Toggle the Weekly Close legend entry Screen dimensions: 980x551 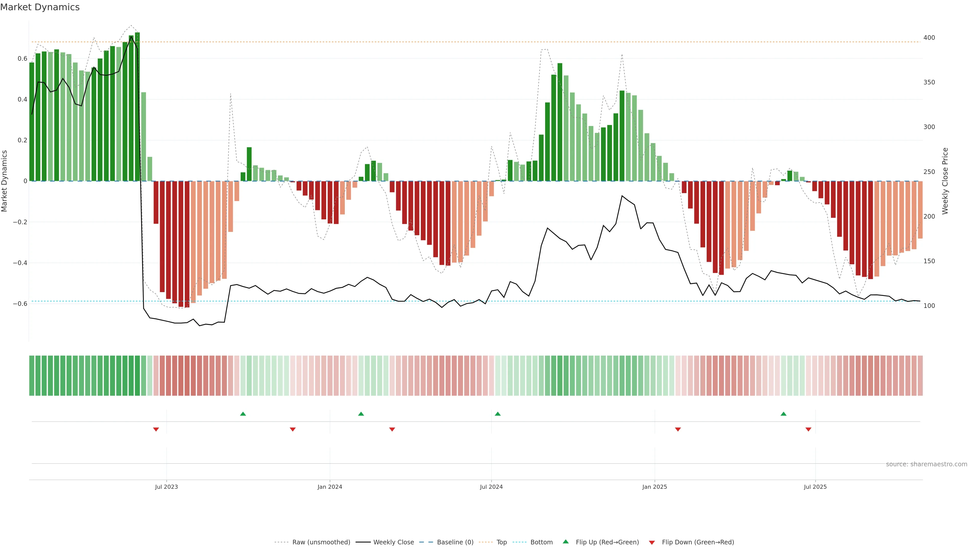[x=393, y=542]
